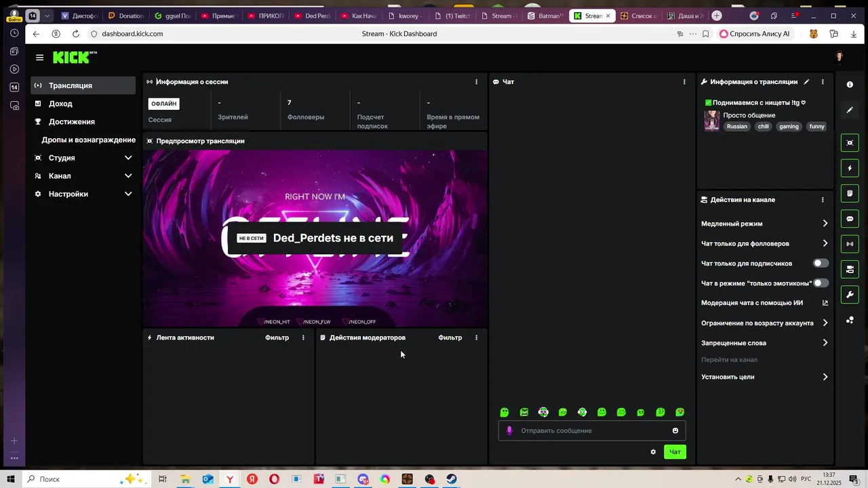Screen dimensions: 868x488
Task: Select Дропы и вознаграждения in the sidebar
Action: coord(83,140)
